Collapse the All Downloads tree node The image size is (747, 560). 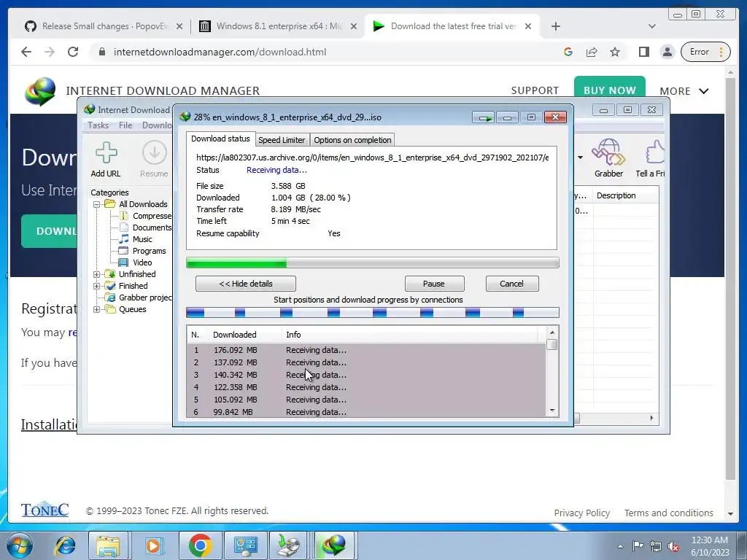click(x=97, y=204)
